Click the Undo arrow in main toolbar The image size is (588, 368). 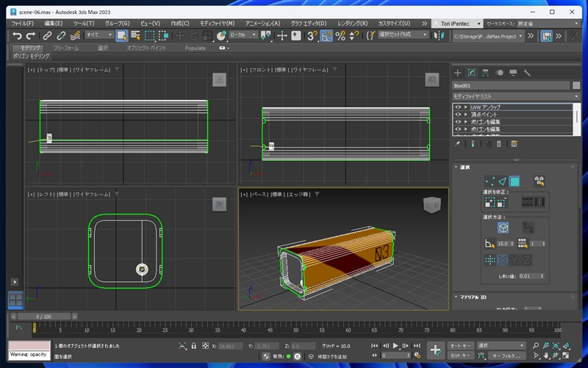point(17,35)
